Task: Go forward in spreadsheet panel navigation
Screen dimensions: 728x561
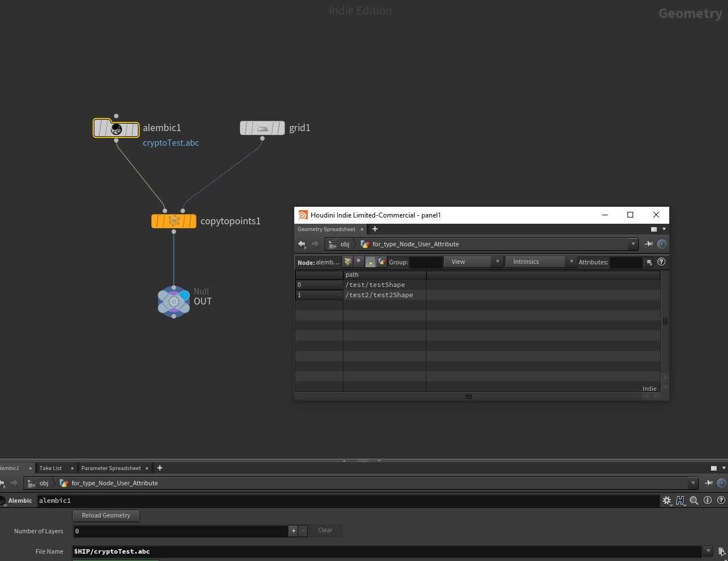Action: click(315, 244)
